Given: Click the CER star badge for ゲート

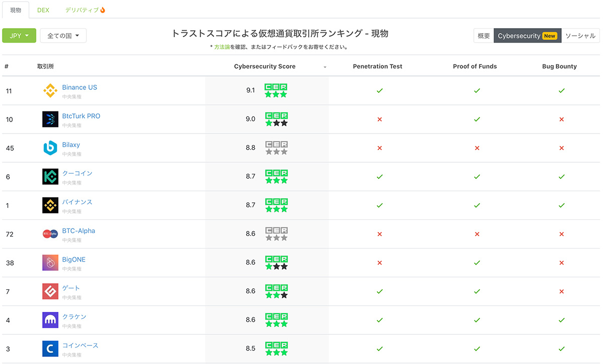Looking at the screenshot, I should [276, 291].
